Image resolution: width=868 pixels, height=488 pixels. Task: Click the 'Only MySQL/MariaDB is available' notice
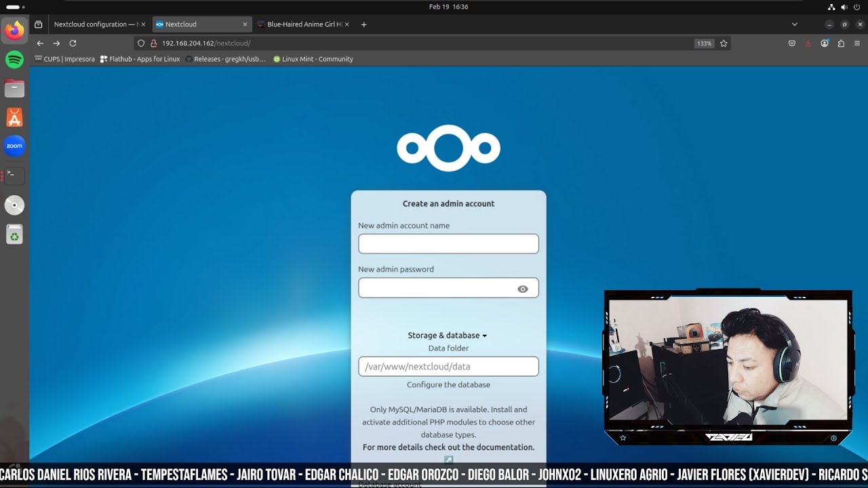tap(448, 422)
